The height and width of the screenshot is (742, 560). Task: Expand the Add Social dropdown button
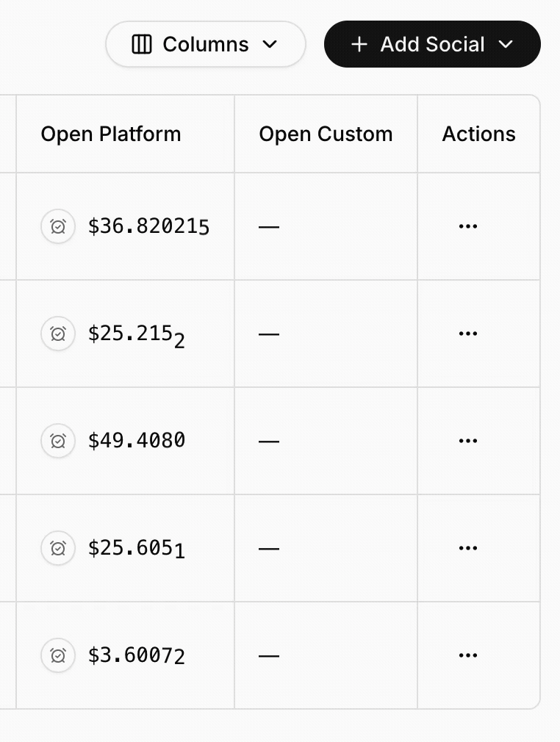point(432,44)
